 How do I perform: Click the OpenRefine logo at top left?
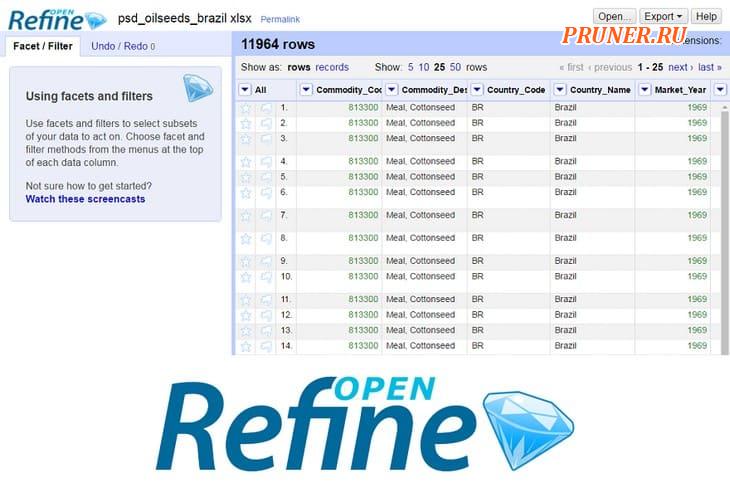(x=55, y=18)
